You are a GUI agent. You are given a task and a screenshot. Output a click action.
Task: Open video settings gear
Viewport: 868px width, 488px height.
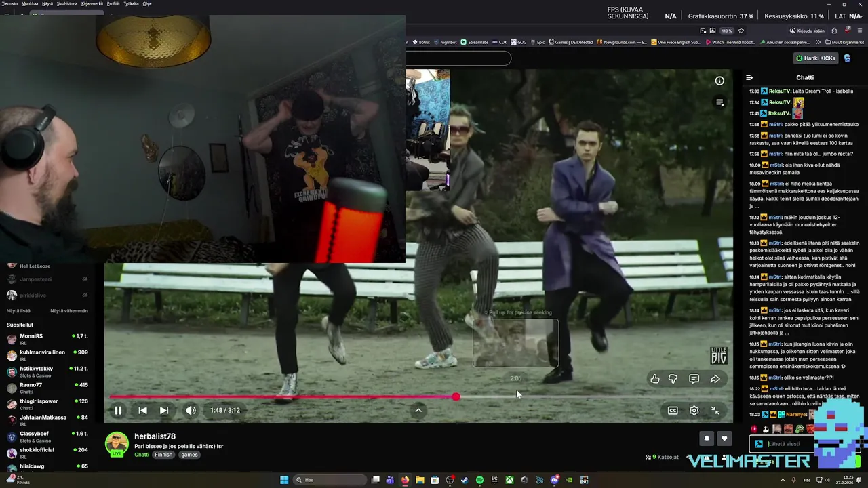(x=694, y=410)
